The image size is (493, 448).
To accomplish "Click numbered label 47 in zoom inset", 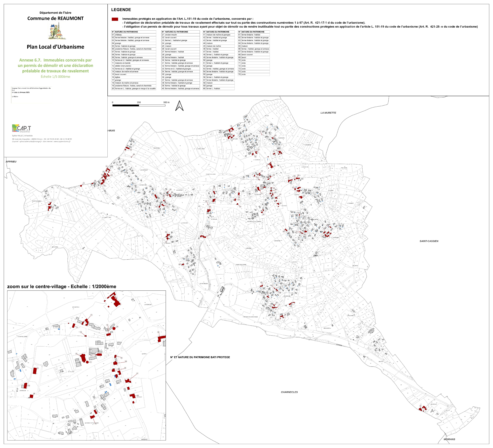I will click(137, 373).
